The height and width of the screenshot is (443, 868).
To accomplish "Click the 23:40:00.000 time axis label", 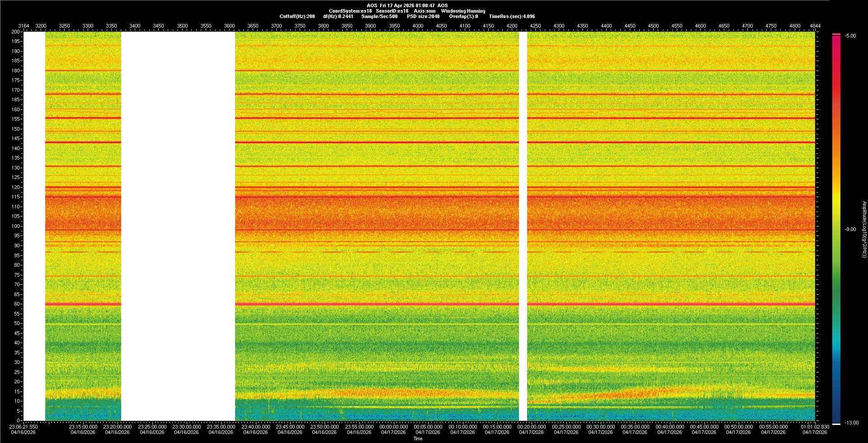I will click(255, 426).
